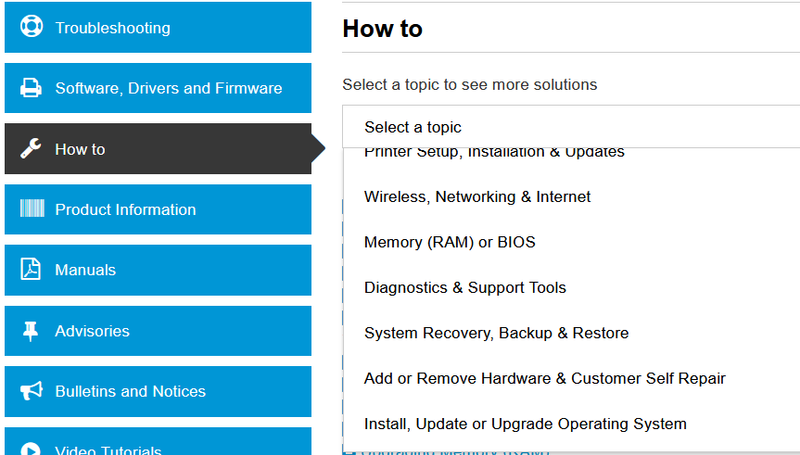Image resolution: width=800 pixels, height=455 pixels.
Task: Select Install, Update or Upgrade Operating System
Action: pyautogui.click(x=525, y=424)
